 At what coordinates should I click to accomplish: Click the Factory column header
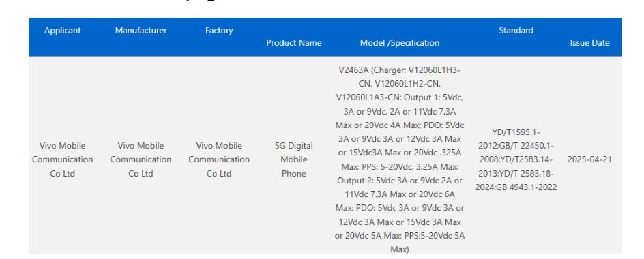(219, 31)
